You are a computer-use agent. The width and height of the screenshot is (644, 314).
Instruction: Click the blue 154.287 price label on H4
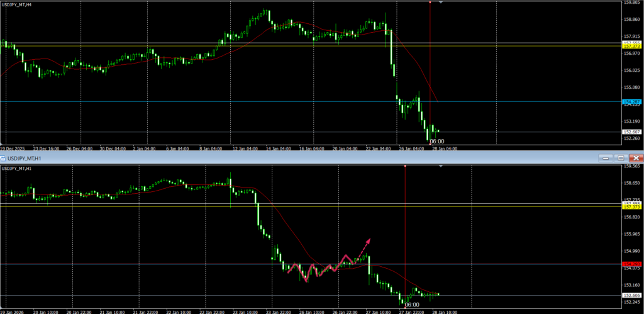pyautogui.click(x=631, y=101)
